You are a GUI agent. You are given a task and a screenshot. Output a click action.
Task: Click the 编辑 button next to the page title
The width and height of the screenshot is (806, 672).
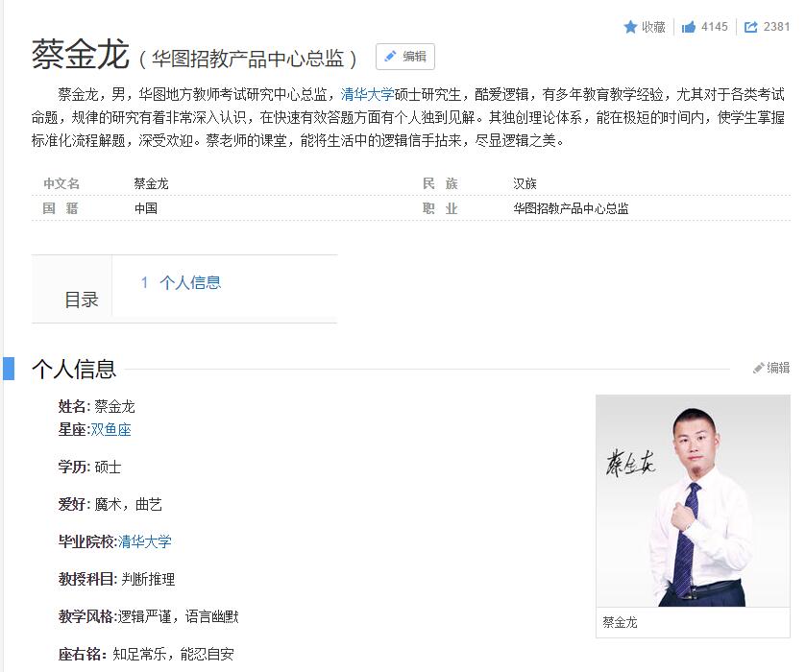(x=404, y=56)
